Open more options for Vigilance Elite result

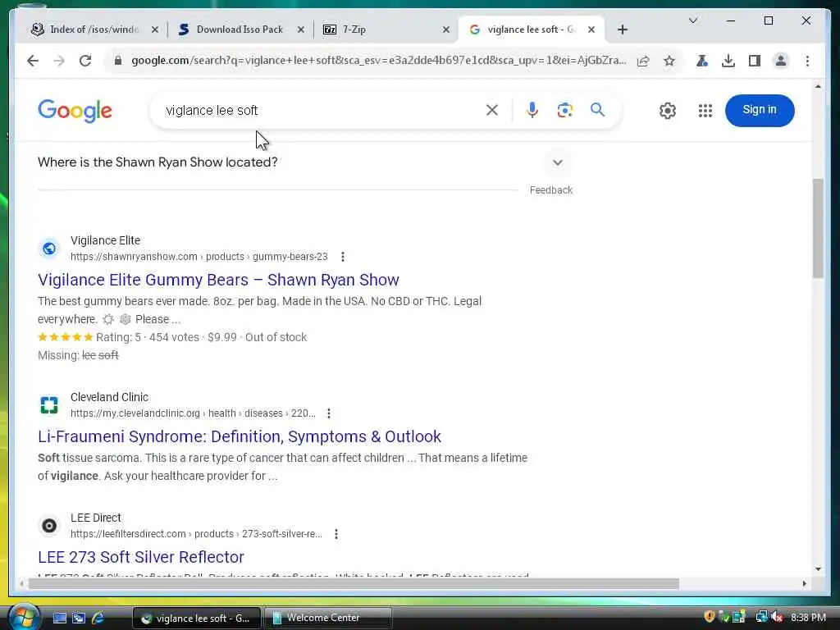[x=343, y=257]
